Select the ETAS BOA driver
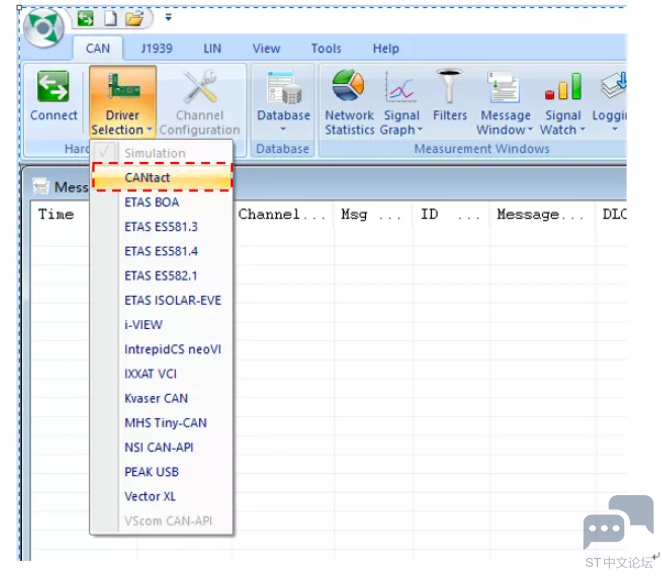 coord(162,202)
